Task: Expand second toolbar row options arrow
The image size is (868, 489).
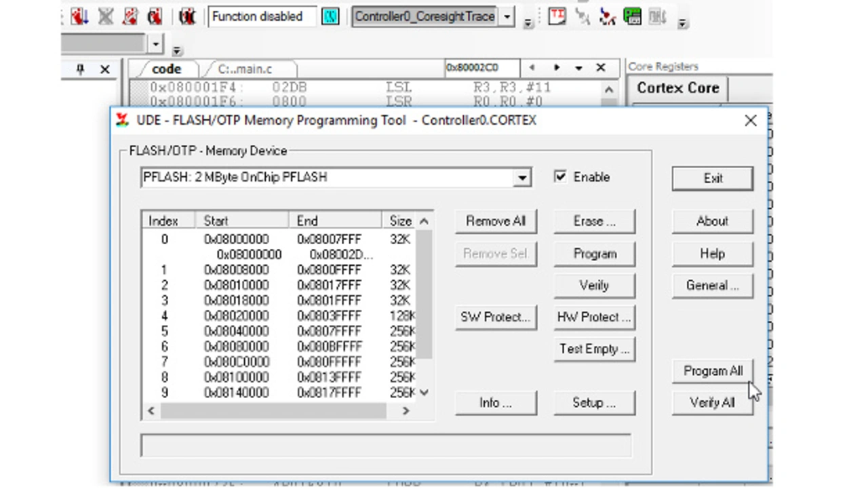Action: (x=177, y=50)
